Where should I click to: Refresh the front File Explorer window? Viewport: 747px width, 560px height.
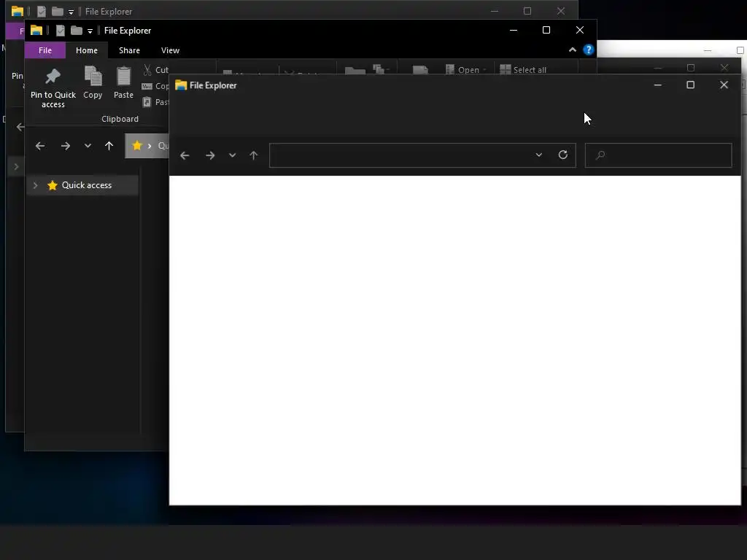tap(562, 155)
